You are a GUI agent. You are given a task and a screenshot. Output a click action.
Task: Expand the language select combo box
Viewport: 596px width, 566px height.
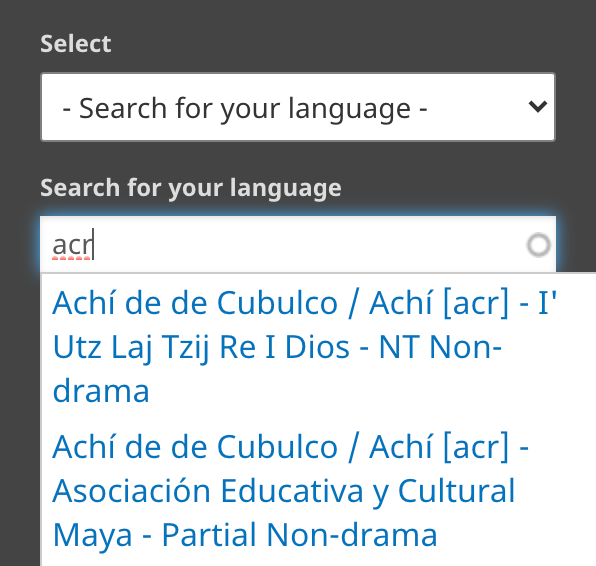[x=298, y=107]
